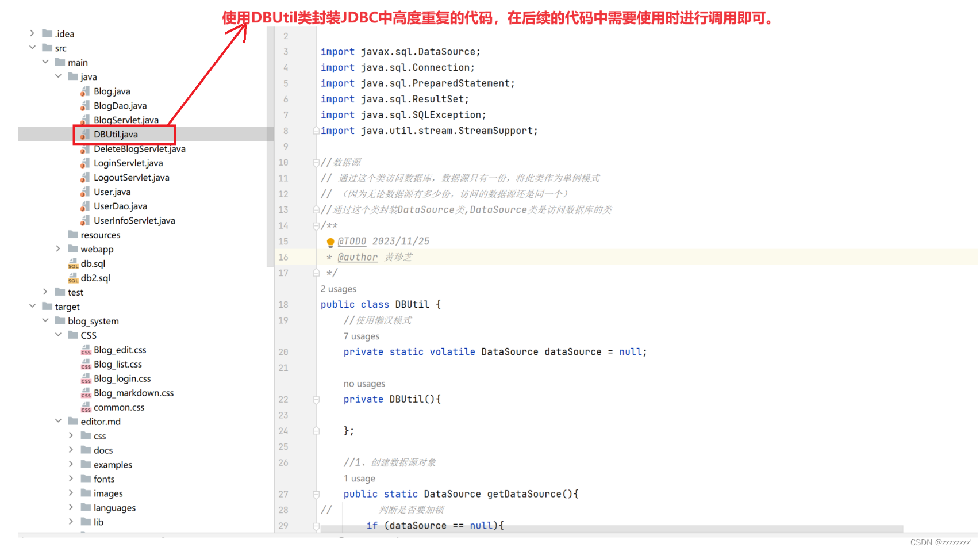Click the yellow lightbulb intention icon

330,242
